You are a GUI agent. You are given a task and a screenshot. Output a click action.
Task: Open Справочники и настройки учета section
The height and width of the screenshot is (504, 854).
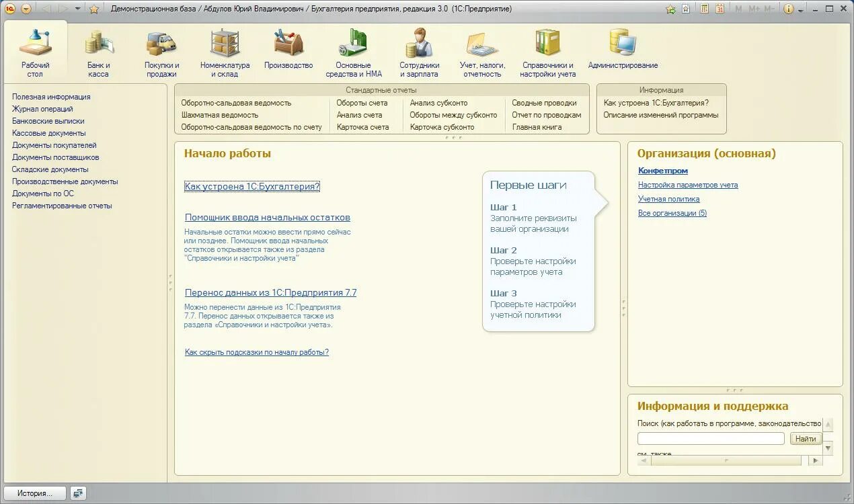point(547,52)
